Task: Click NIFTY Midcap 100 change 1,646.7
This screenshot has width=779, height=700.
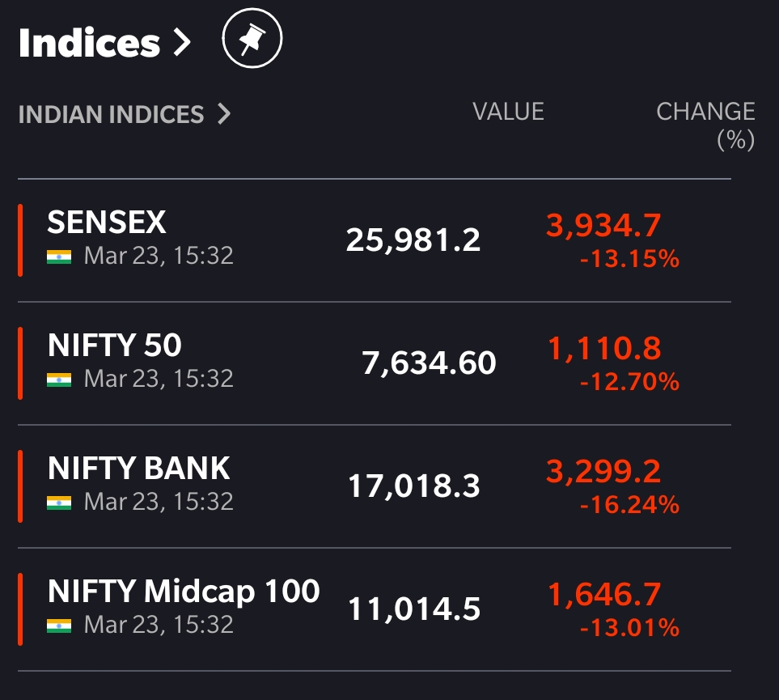Action: click(x=604, y=594)
